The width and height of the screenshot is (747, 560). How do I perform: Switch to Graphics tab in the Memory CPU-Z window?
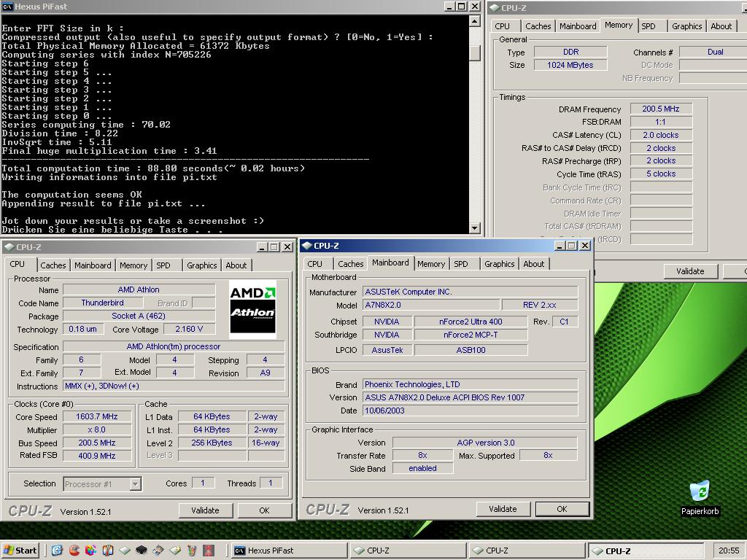[x=686, y=26]
